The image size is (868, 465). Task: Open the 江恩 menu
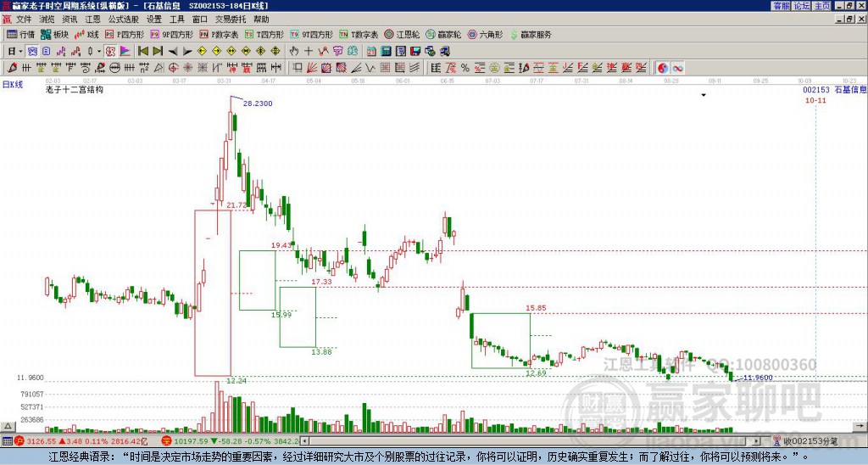[93, 20]
